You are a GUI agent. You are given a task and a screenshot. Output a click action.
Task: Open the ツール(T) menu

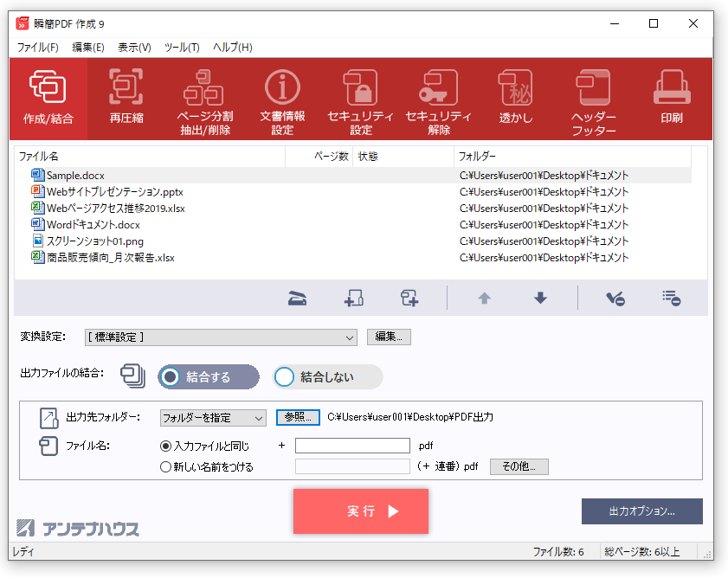pyautogui.click(x=182, y=48)
